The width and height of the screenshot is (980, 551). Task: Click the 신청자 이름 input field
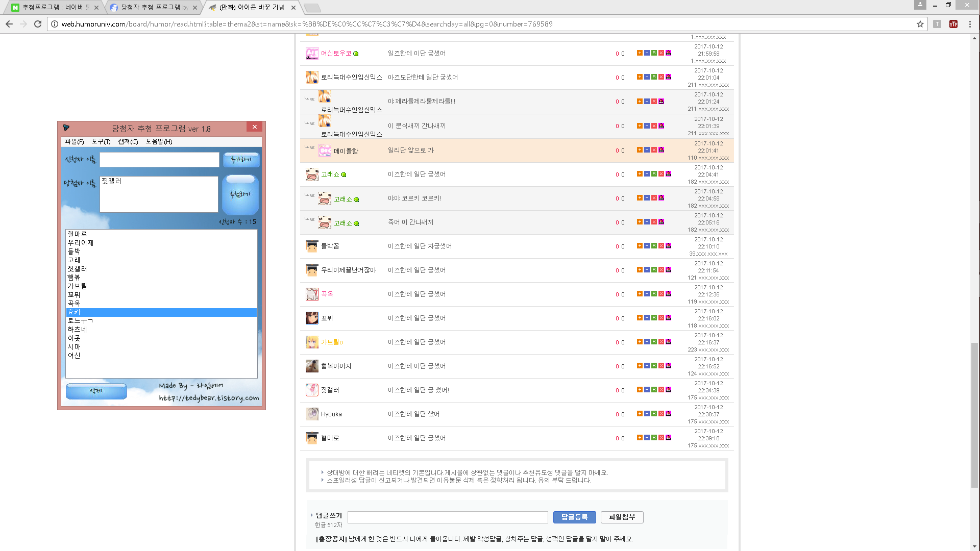pos(159,160)
